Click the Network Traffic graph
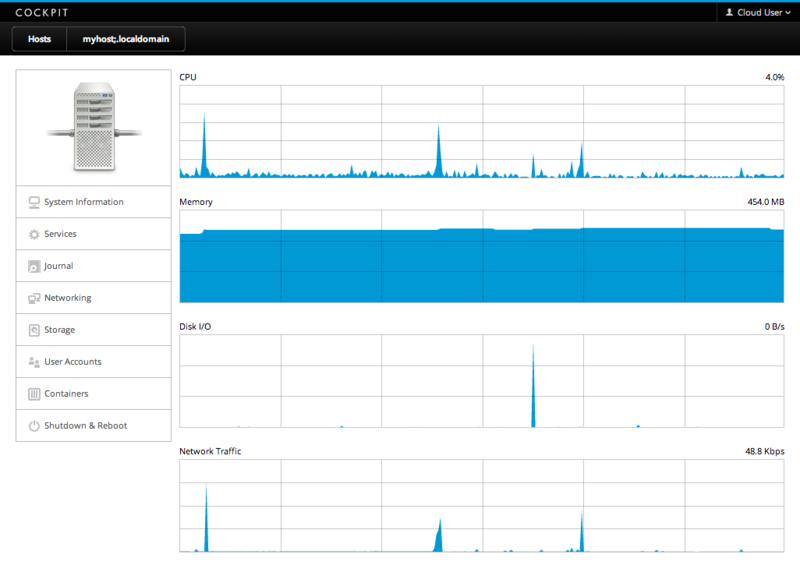Image resolution: width=800 pixels, height=565 pixels. 482,506
